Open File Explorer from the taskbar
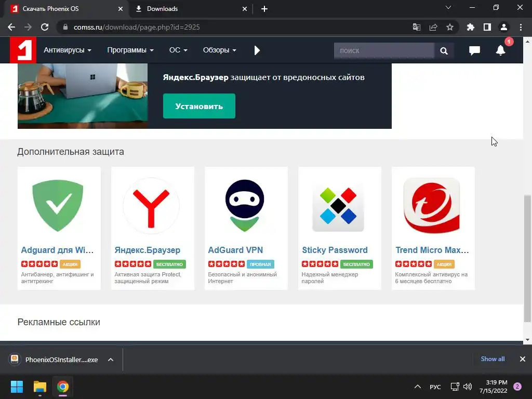 [39, 387]
